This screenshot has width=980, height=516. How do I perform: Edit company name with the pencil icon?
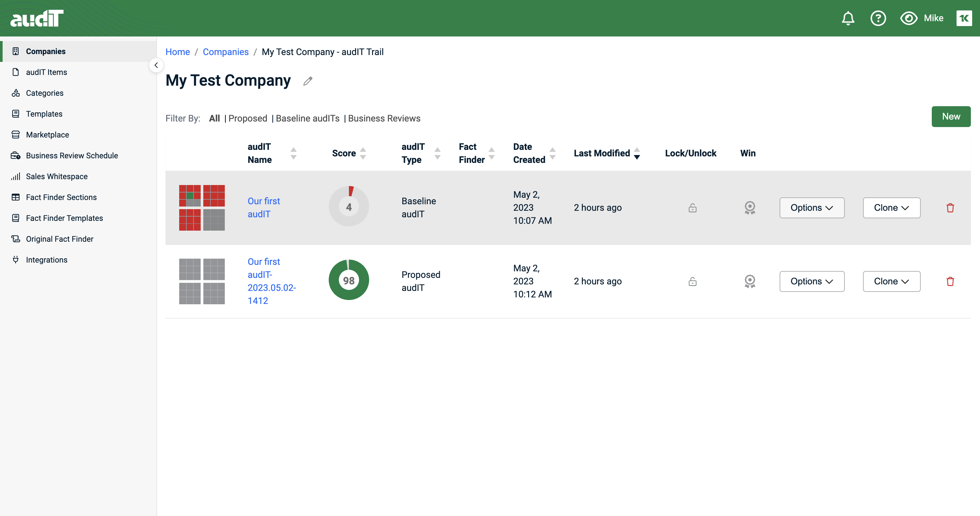click(x=308, y=81)
